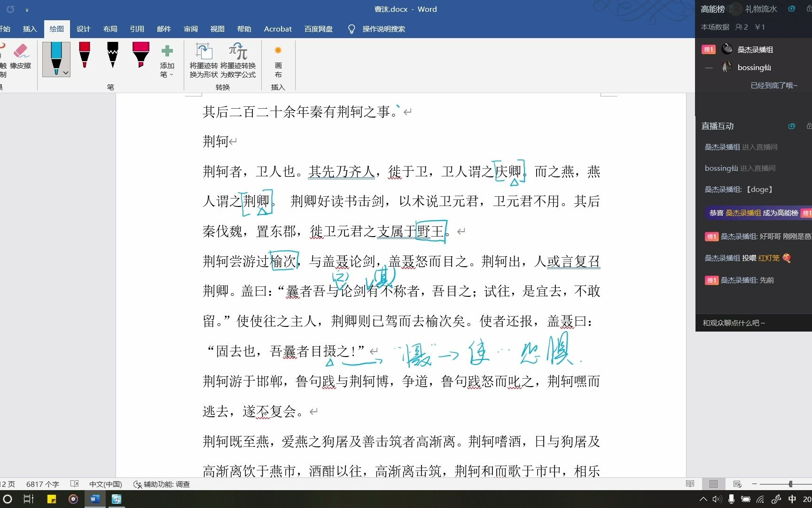Open the 邮件 (Mailings) tab
This screenshot has width=812, height=508.
coord(164,29)
